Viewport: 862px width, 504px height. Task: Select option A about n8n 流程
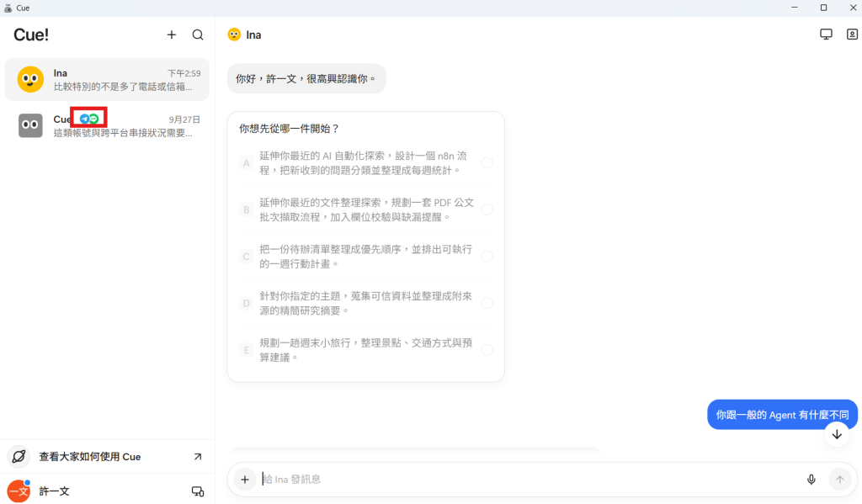(366, 163)
